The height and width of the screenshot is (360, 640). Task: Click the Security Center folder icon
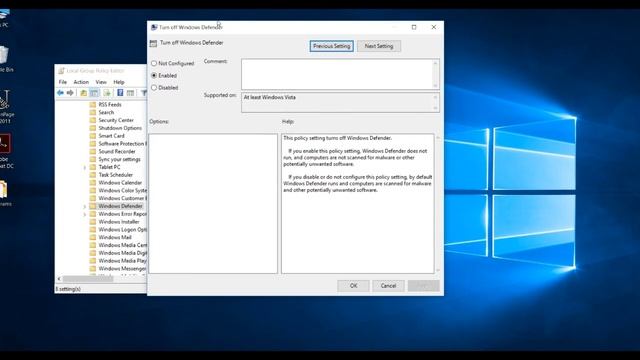click(93, 120)
